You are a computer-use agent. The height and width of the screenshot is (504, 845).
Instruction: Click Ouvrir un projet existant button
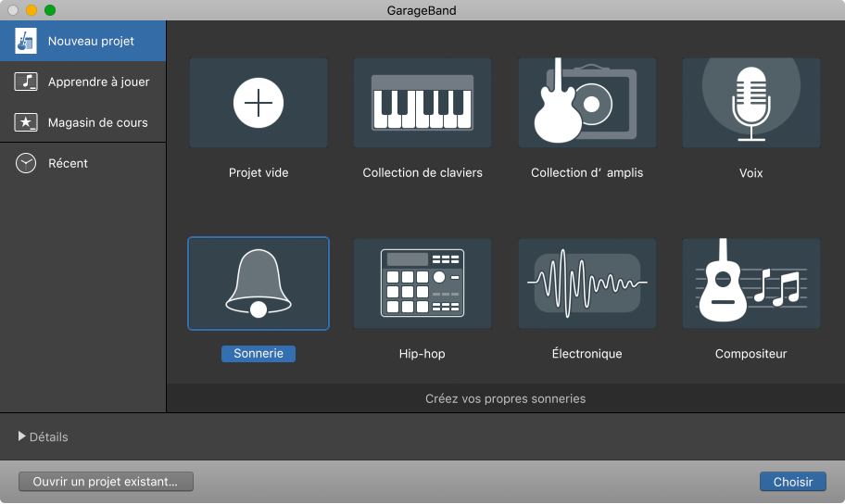106,482
